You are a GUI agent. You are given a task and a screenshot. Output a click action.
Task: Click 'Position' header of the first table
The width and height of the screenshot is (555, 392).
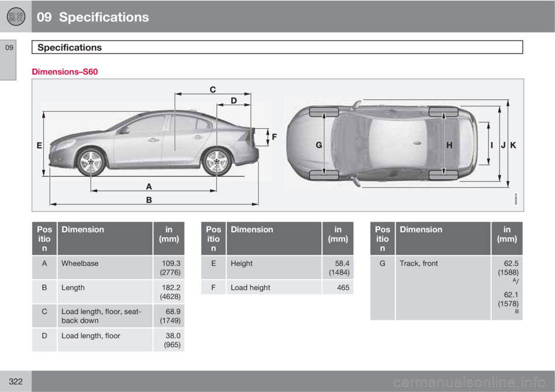(45, 238)
